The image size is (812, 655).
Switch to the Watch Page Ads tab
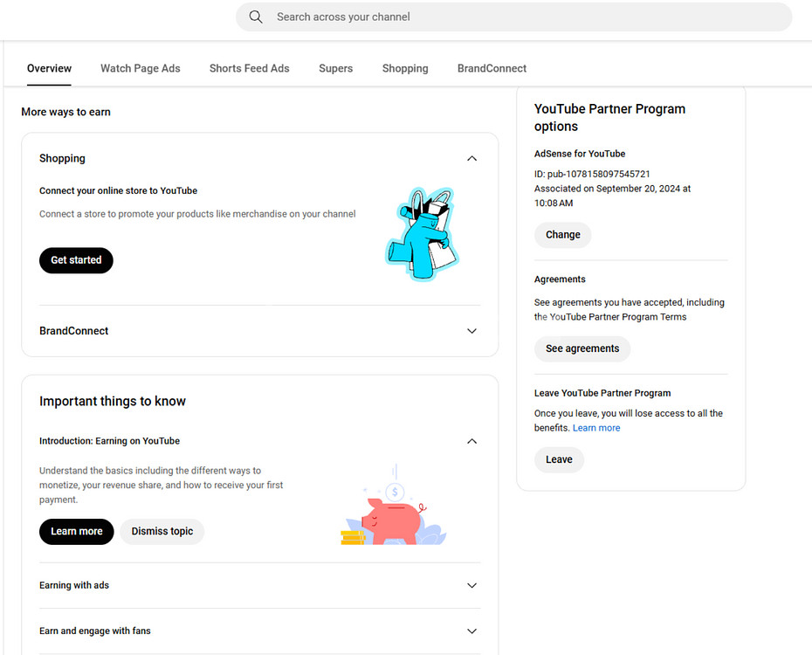141,68
